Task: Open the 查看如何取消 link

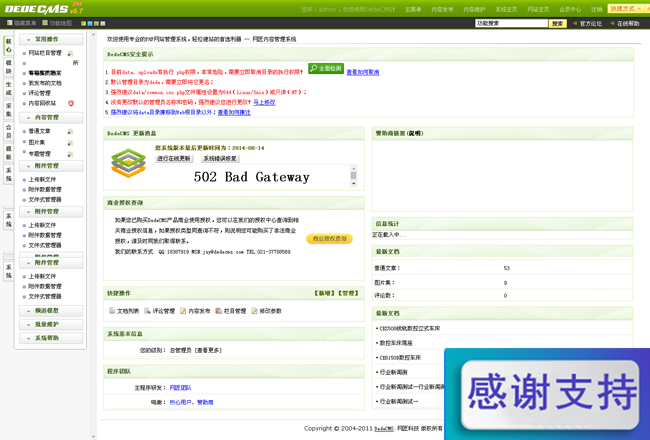Action: point(363,72)
